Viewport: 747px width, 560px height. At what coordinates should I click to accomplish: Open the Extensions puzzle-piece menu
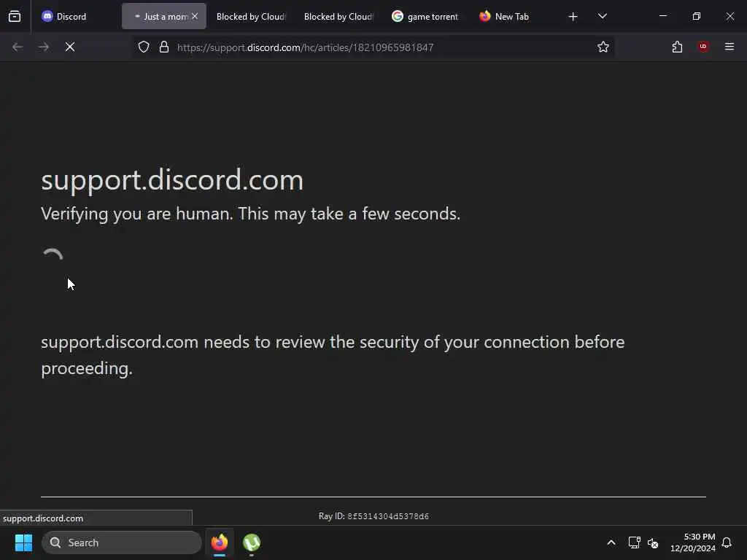[677, 47]
